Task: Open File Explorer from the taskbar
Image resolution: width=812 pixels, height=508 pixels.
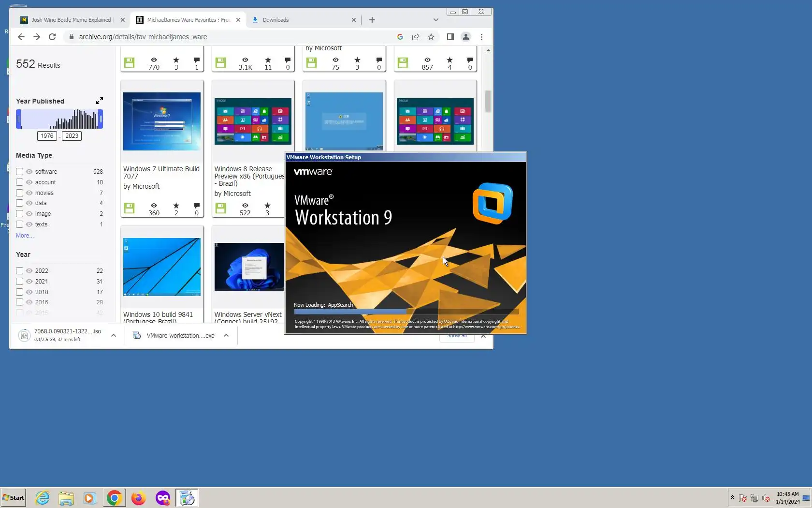Action: coord(66,498)
